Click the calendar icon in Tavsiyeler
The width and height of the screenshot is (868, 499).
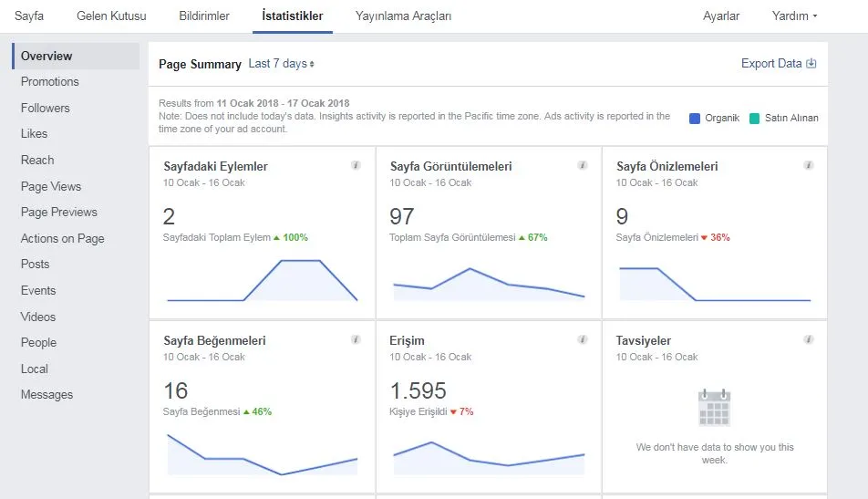point(714,408)
